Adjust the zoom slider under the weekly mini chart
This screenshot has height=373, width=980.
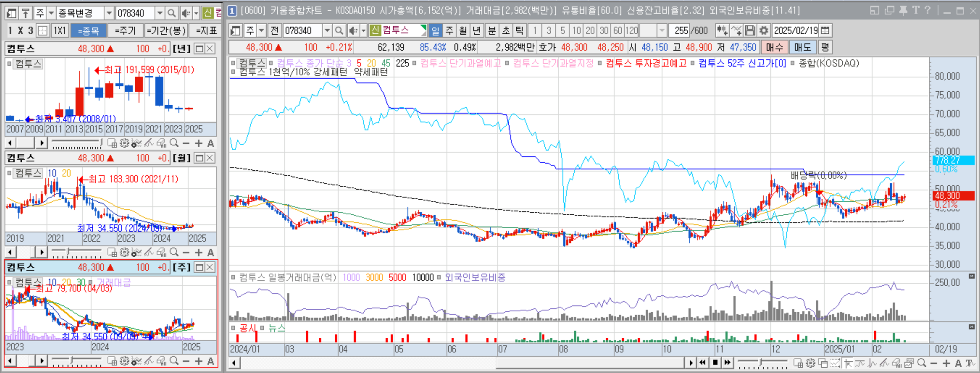(72, 361)
